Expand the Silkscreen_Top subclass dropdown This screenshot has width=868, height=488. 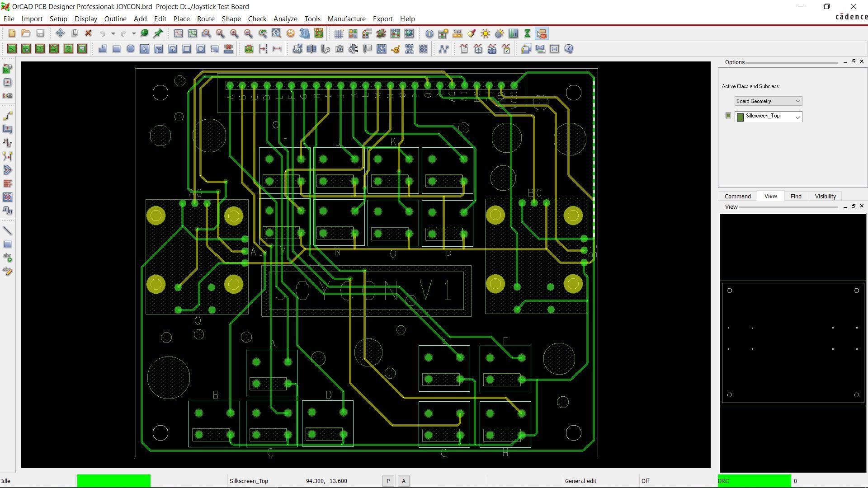coord(797,117)
